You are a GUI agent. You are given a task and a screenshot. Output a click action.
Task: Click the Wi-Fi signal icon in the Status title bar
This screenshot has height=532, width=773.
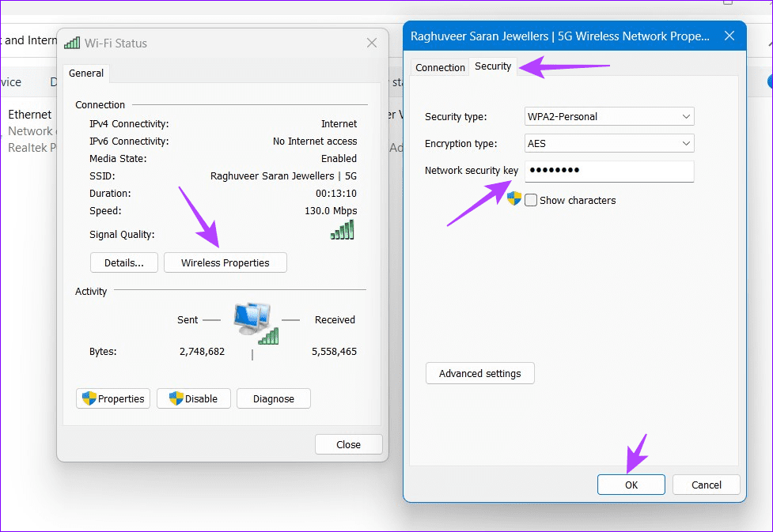[x=72, y=43]
